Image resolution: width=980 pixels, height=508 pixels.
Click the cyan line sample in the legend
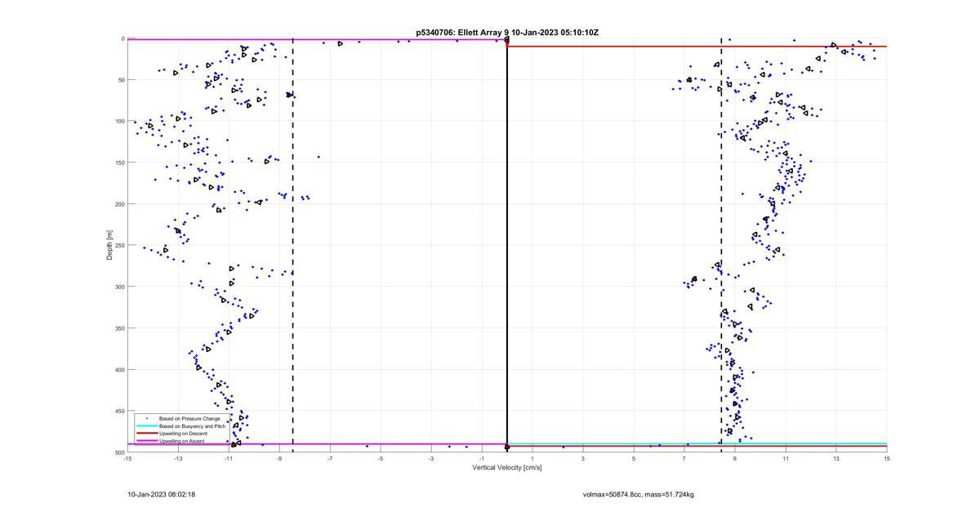[x=147, y=426]
